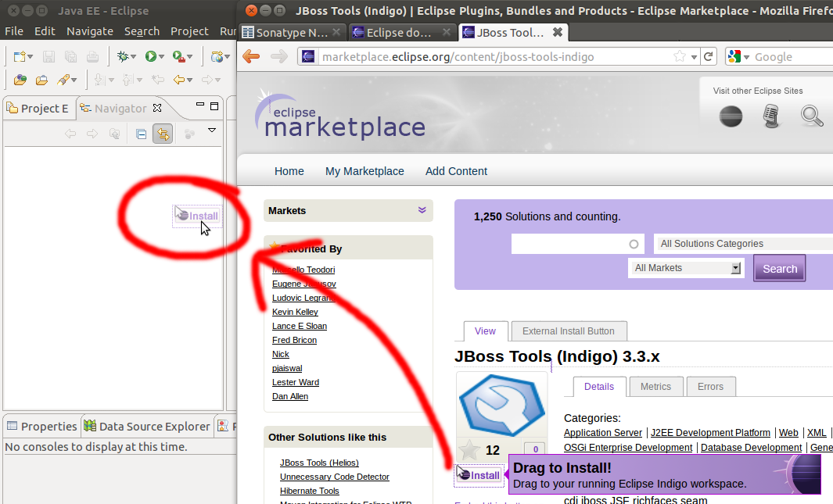Open the Kevin Kelley profile link
833x504 pixels.
tap(295, 312)
